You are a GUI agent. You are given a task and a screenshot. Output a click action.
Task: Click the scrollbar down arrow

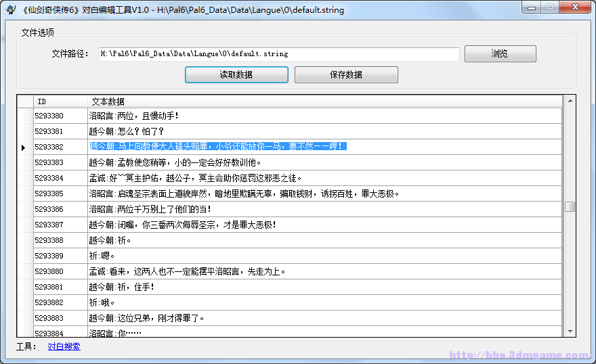[x=570, y=332]
